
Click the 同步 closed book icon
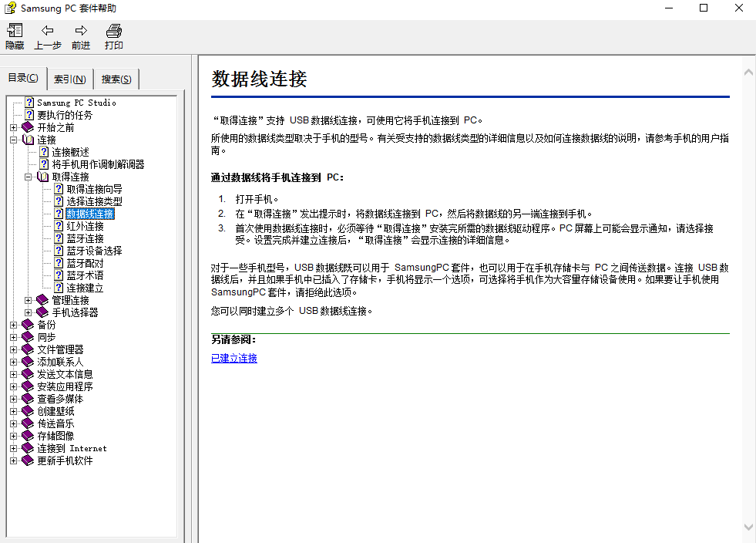pos(28,337)
